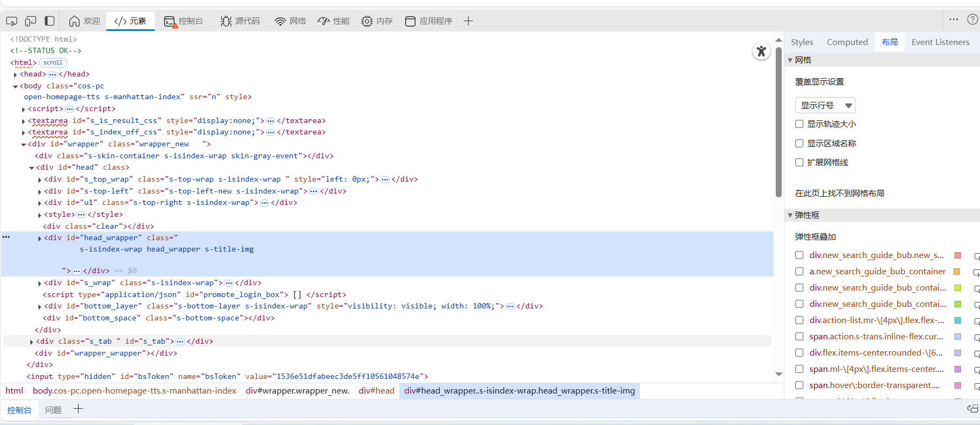Open the 控制台 drawer tab
Viewport: 980px width, 425px height.
click(x=20, y=410)
